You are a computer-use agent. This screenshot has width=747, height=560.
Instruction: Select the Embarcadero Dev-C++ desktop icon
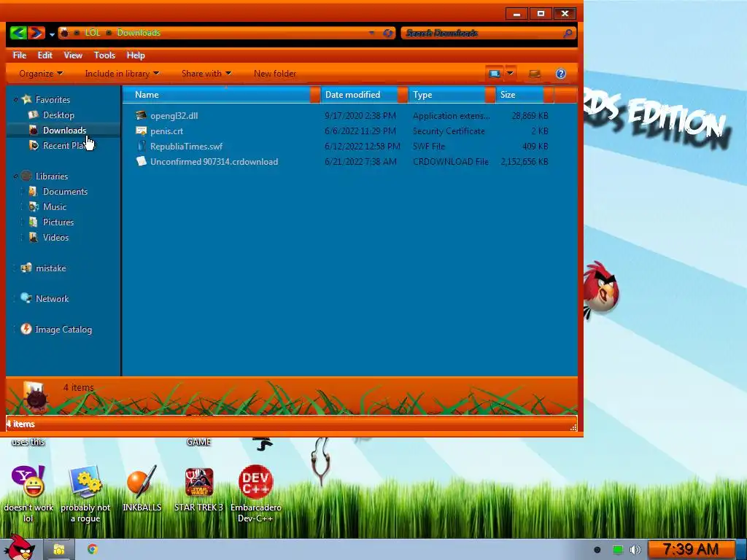tap(256, 482)
